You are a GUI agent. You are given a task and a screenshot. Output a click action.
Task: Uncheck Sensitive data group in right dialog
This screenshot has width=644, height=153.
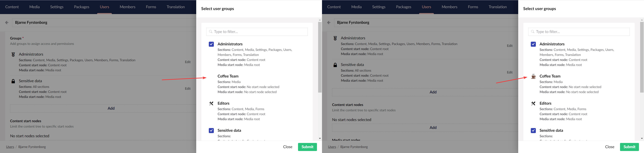[x=533, y=131]
